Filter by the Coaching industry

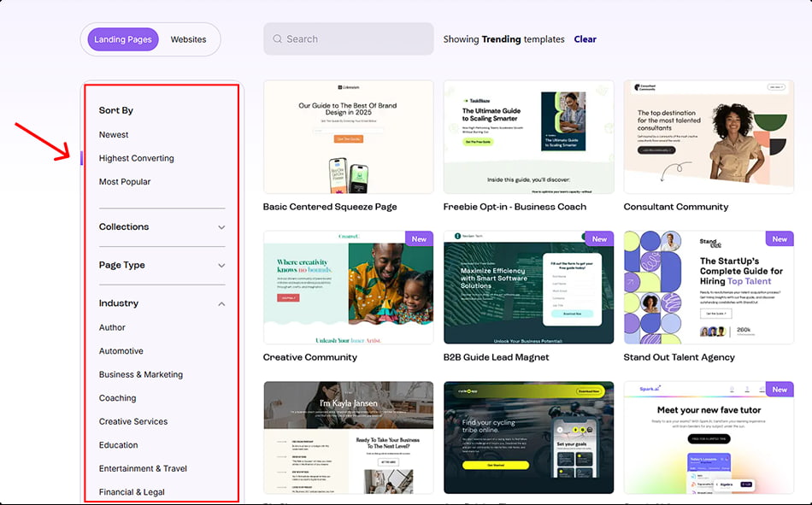(x=117, y=397)
